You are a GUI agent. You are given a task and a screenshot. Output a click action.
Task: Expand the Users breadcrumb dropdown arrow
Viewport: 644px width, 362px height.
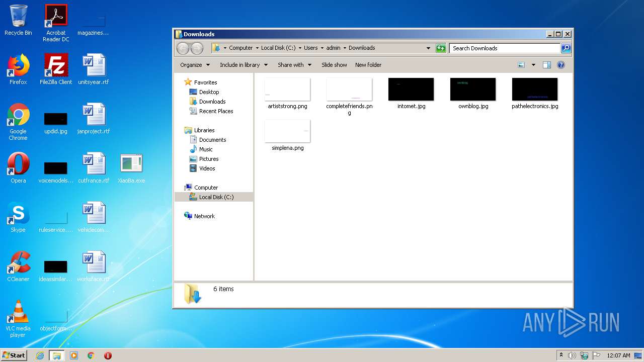tap(322, 48)
